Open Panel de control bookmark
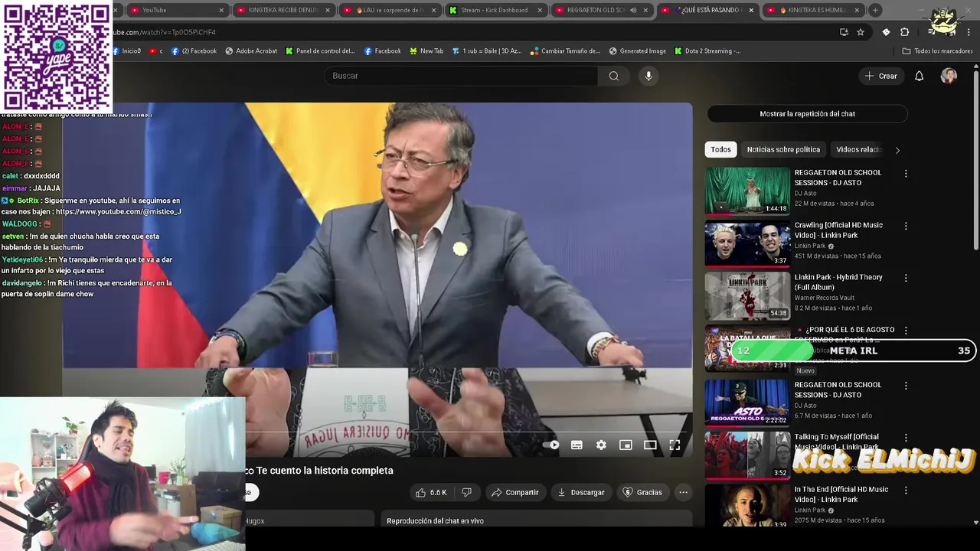Screen dimensions: 980x551 click(320, 51)
